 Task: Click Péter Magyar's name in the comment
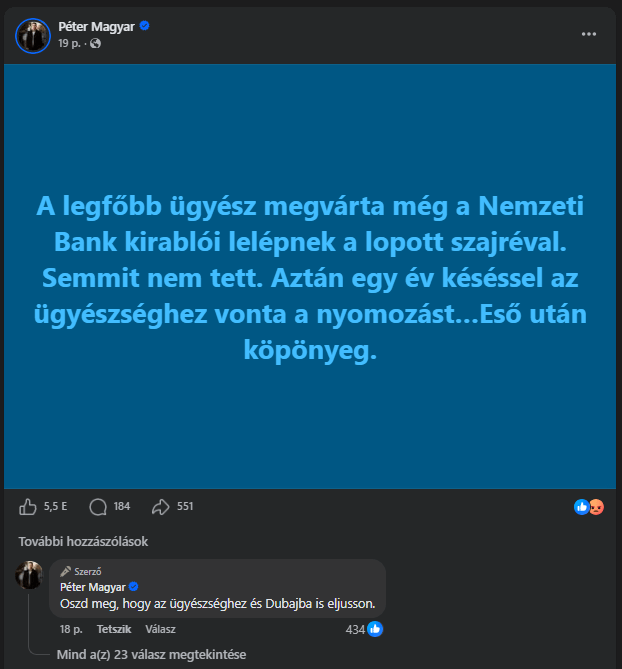pos(92,586)
